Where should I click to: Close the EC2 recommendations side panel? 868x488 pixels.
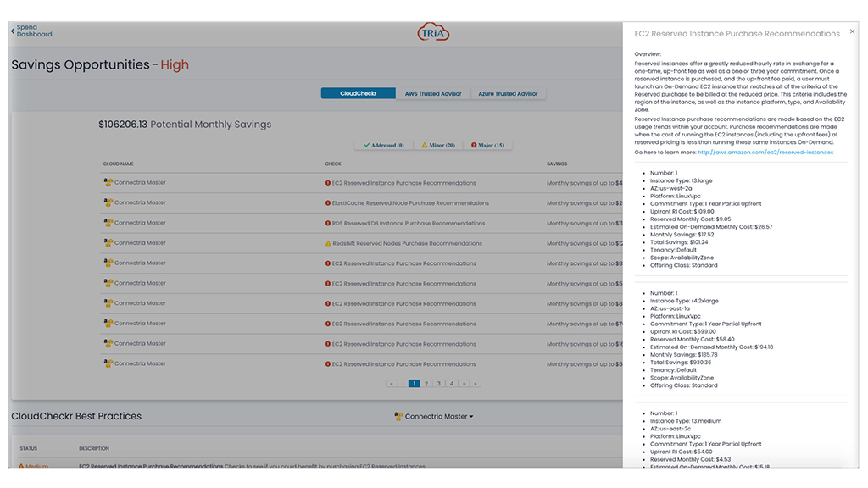pos(852,31)
